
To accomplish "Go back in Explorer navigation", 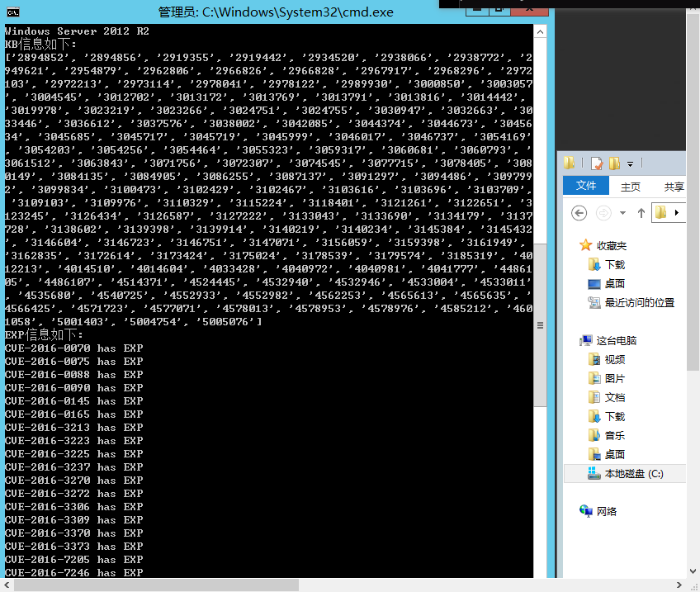I will pos(579,213).
